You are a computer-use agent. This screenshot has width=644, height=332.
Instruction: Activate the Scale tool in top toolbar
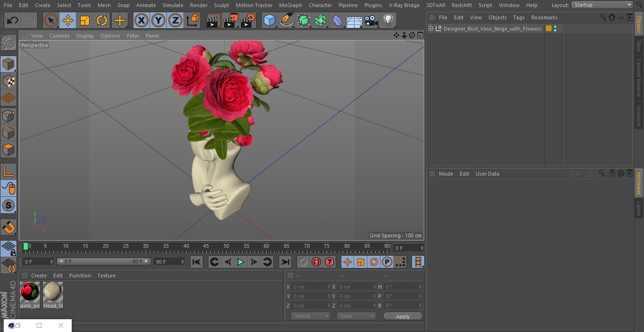pyautogui.click(x=85, y=20)
